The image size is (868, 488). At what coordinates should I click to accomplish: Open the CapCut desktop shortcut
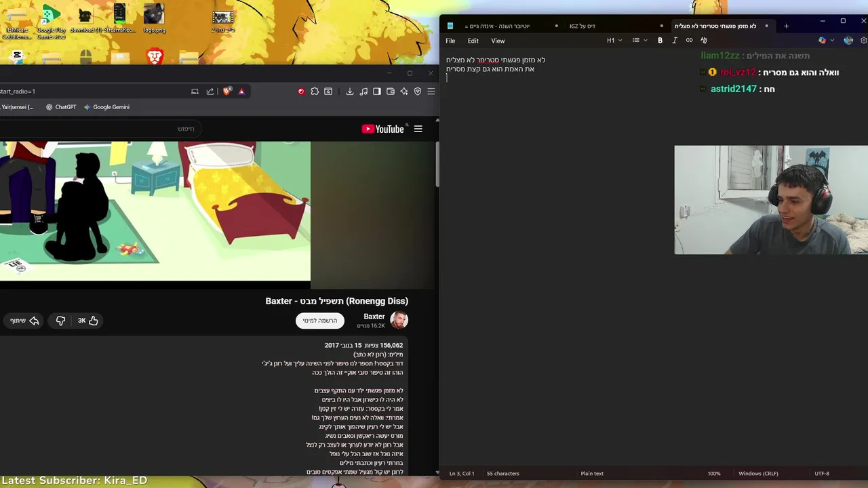(17, 56)
